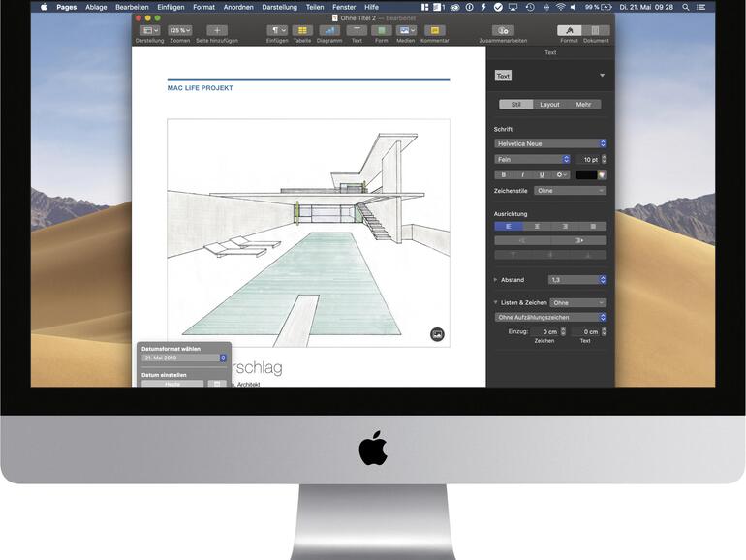746x560 pixels.
Task: Open Listen & Zeichen Ohne dropdown
Action: (578, 302)
